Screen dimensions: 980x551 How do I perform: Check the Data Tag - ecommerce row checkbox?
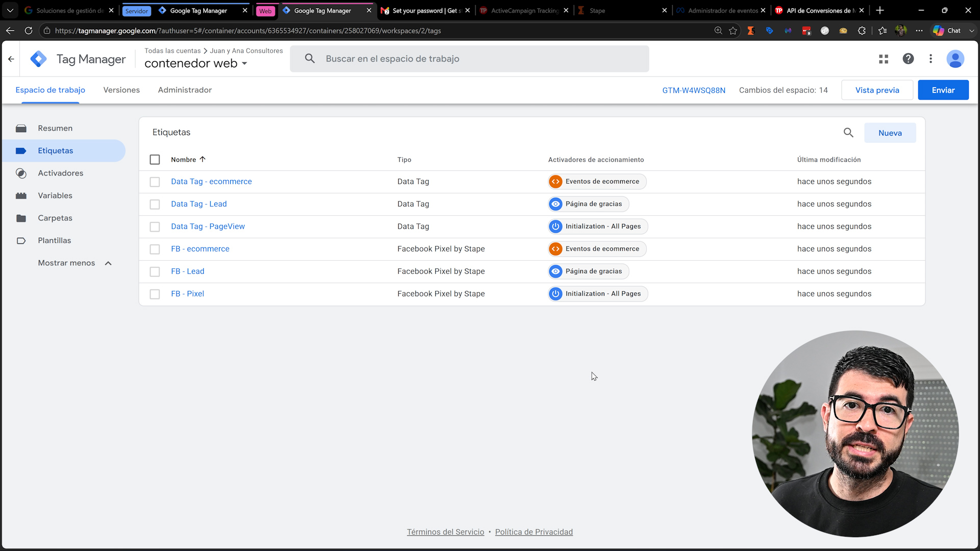coord(155,182)
